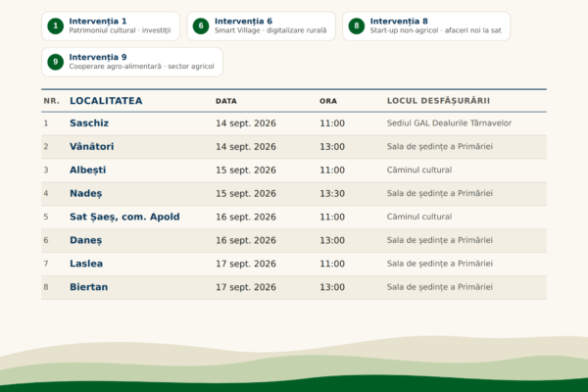588x392 pixels.
Task: Click the LOCUL DESFĂȘURĂRII column header
Action: (438, 101)
